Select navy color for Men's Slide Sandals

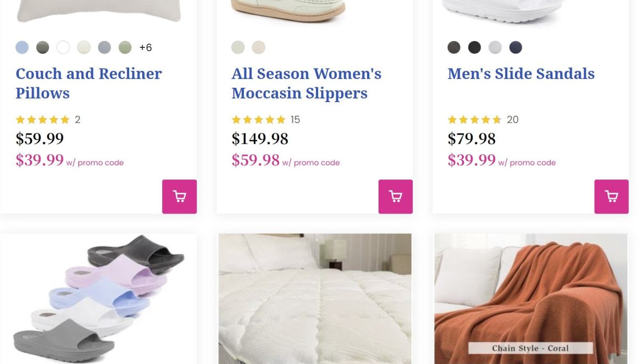point(515,48)
